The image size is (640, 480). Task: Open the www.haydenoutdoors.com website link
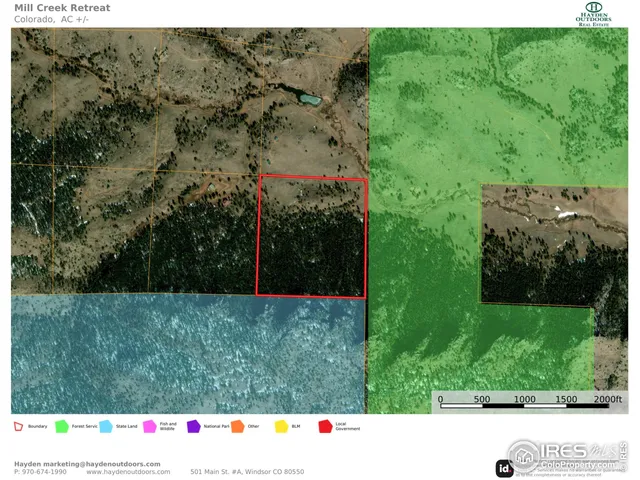click(128, 472)
